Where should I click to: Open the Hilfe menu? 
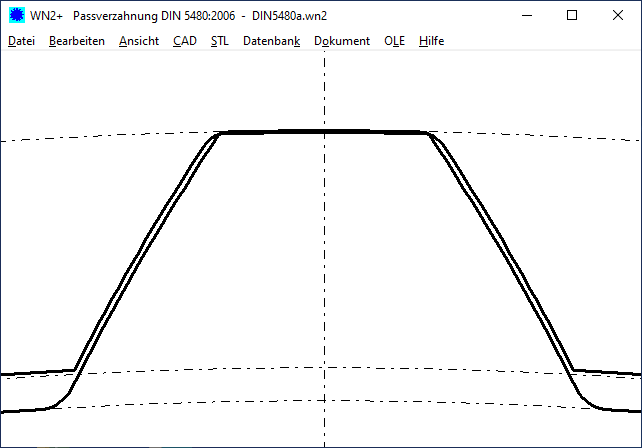[432, 41]
